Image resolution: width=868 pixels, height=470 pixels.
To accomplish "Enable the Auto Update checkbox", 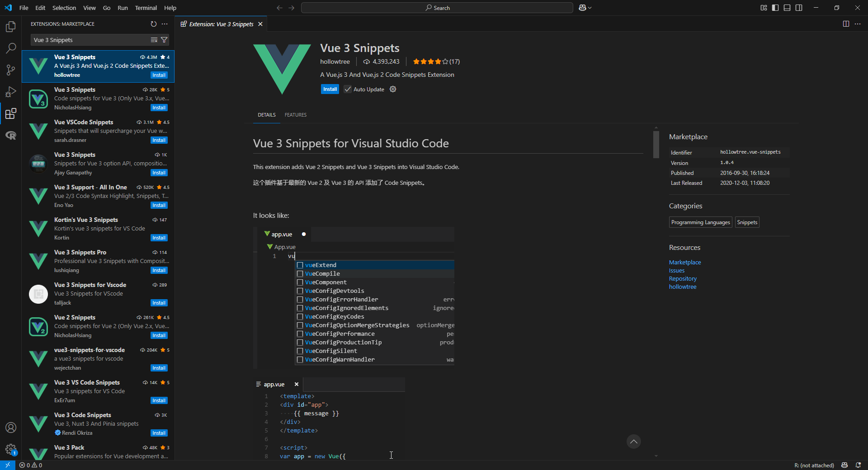I will [x=347, y=89].
